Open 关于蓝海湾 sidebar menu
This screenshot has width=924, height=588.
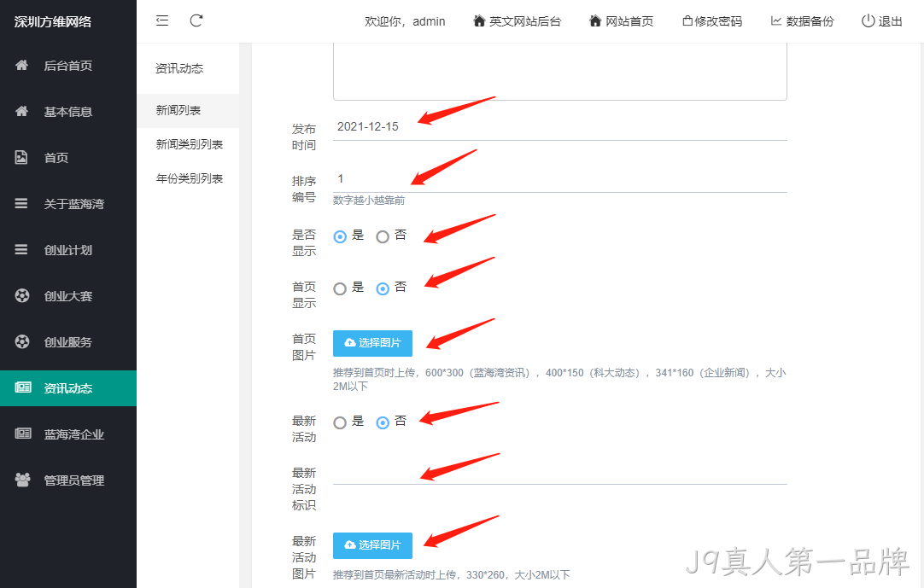[x=68, y=203]
